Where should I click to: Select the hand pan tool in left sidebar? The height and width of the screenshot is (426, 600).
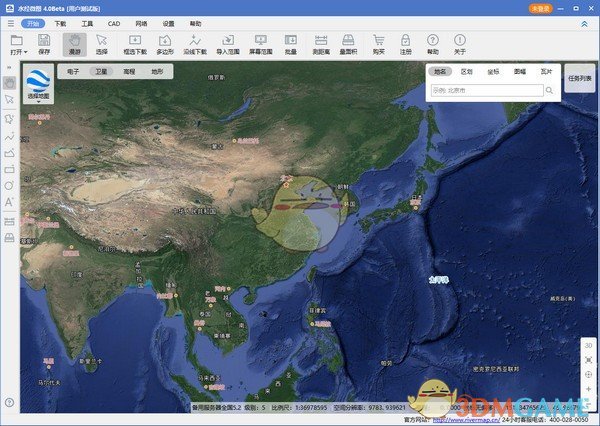[x=9, y=82]
